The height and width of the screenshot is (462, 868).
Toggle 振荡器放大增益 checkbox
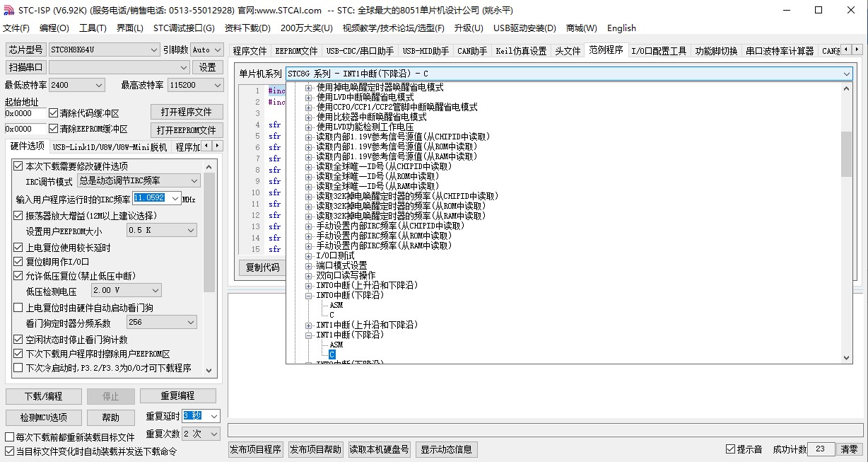[18, 216]
